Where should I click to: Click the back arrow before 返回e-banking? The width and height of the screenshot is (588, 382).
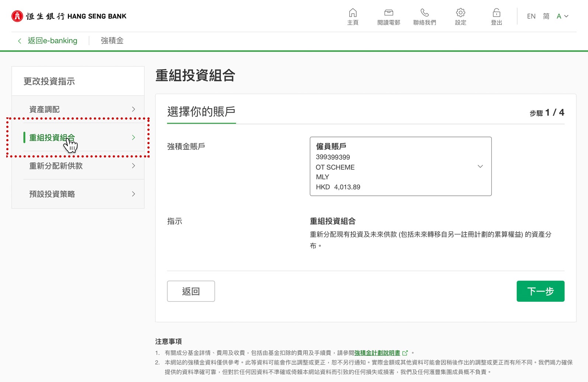click(20, 41)
